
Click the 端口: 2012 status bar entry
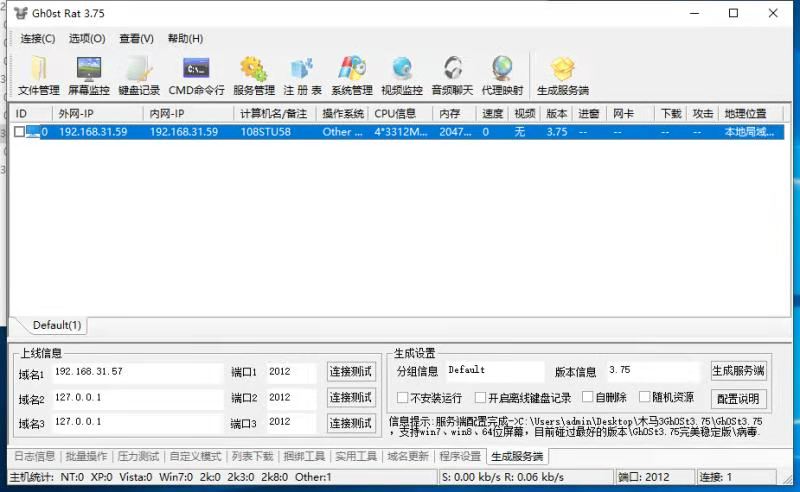click(x=655, y=477)
